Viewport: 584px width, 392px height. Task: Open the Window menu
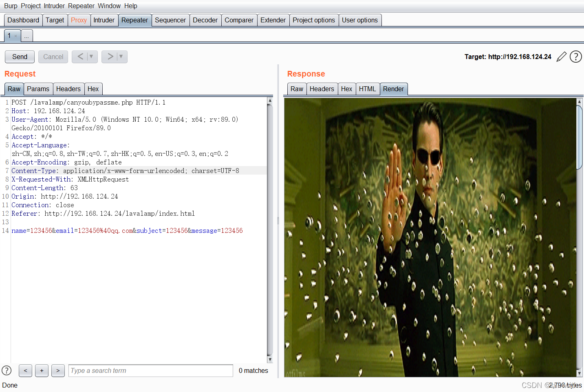coord(109,6)
